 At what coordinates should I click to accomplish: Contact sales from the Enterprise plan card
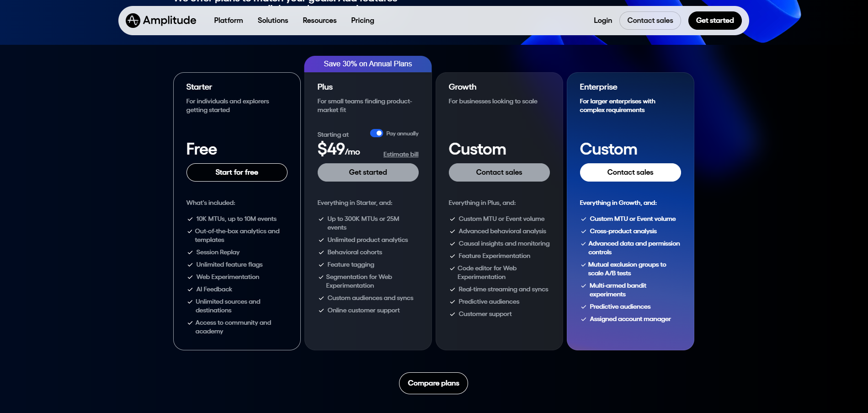[630, 172]
